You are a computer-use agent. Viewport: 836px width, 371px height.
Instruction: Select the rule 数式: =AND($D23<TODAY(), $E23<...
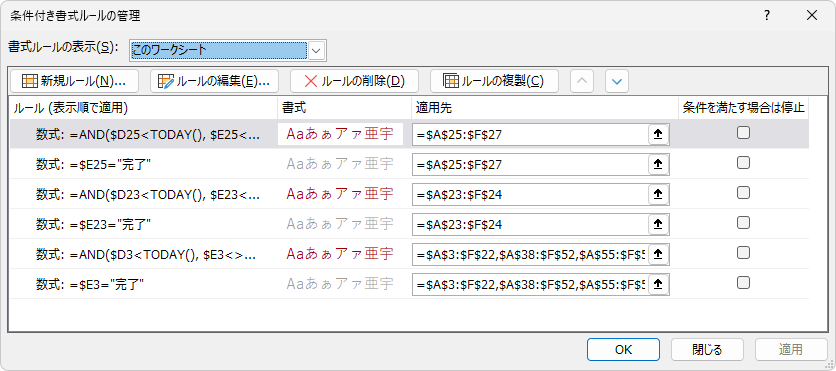pos(148,195)
